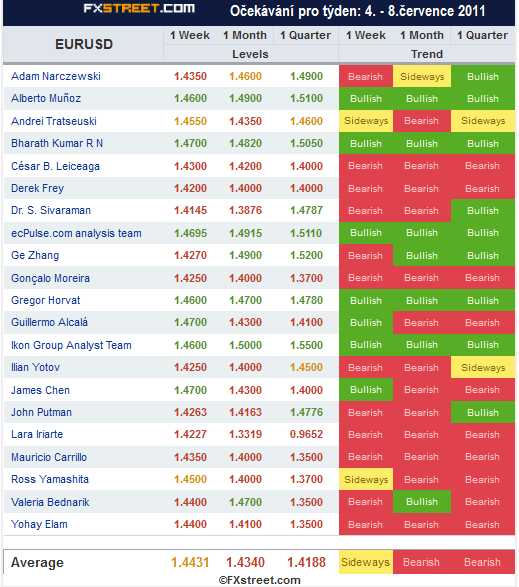Select Guillermo Alcalá's Bullish 1 Week trend
Viewport: 519px width, 587px height.
click(x=366, y=322)
